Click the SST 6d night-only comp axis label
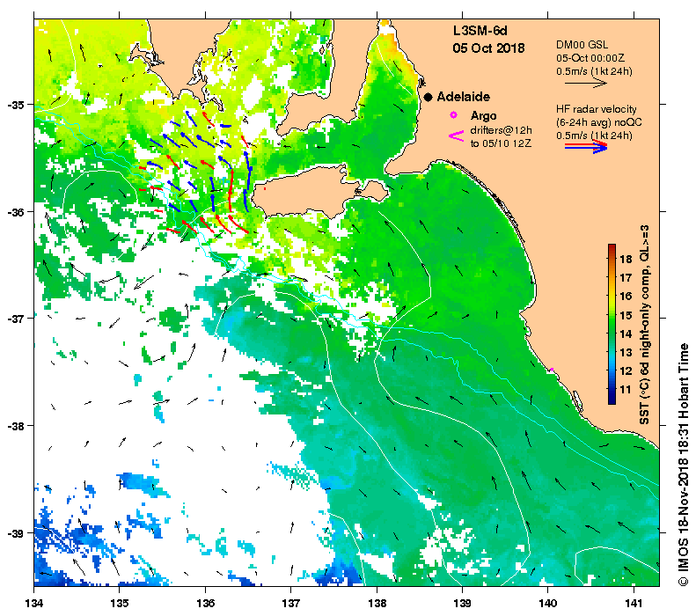 point(644,325)
